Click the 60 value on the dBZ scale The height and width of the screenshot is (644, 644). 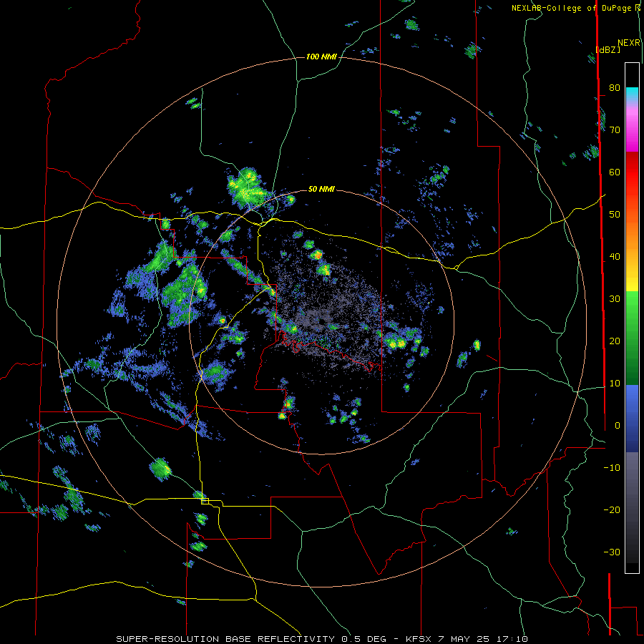pos(615,172)
